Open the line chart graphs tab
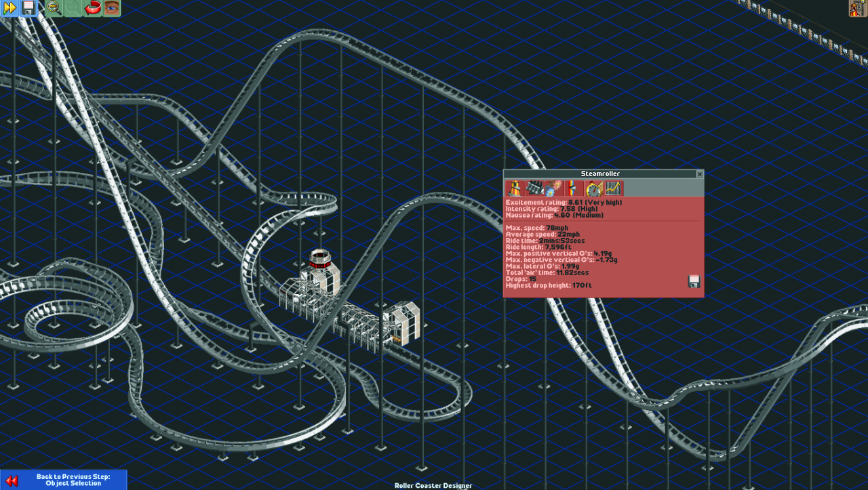 [614, 188]
